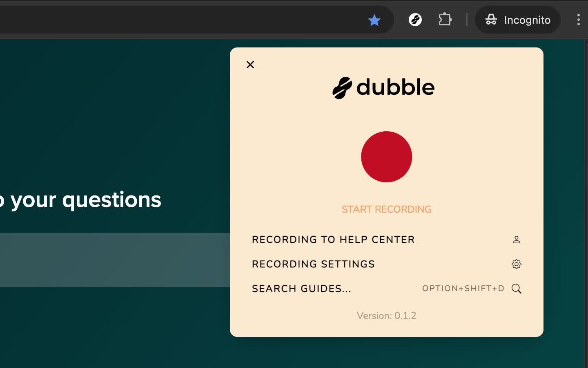Open the Extensions puzzle icon

[445, 20]
